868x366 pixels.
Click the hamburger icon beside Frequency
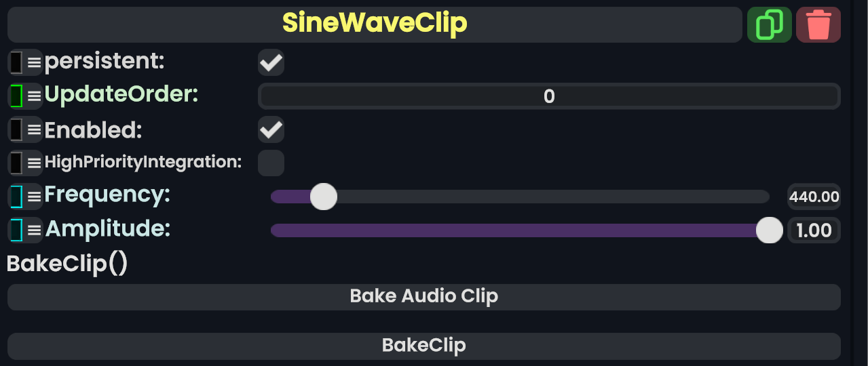(34, 197)
